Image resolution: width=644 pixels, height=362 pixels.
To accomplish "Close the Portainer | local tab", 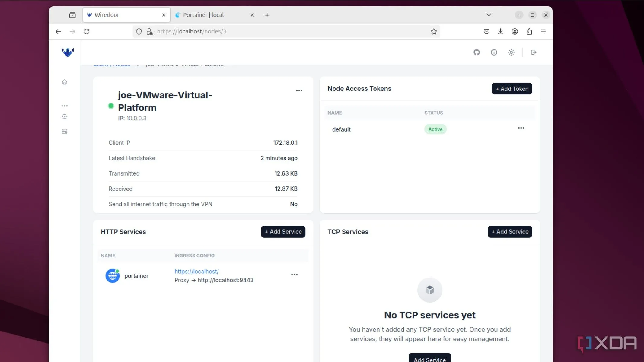I will tap(252, 15).
